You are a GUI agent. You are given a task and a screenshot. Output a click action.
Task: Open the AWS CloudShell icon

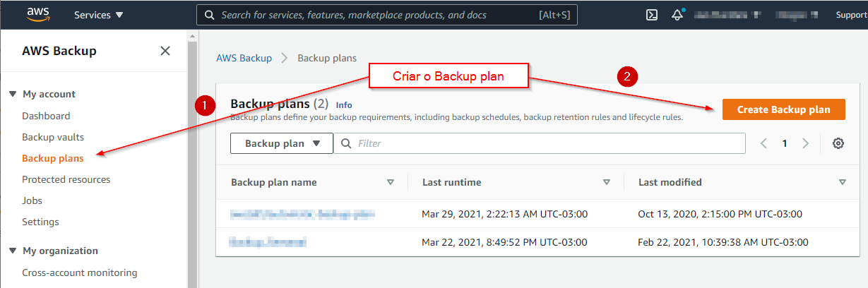(652, 15)
